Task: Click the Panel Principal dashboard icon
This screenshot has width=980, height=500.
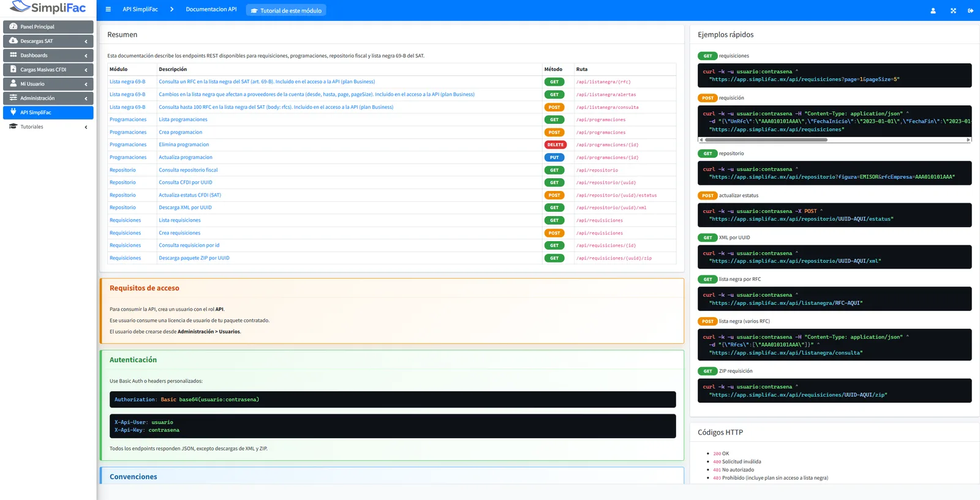Action: (13, 26)
